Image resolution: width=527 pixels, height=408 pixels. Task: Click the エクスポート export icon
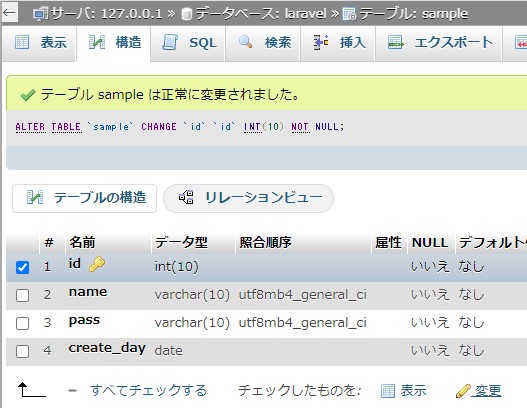click(396, 42)
